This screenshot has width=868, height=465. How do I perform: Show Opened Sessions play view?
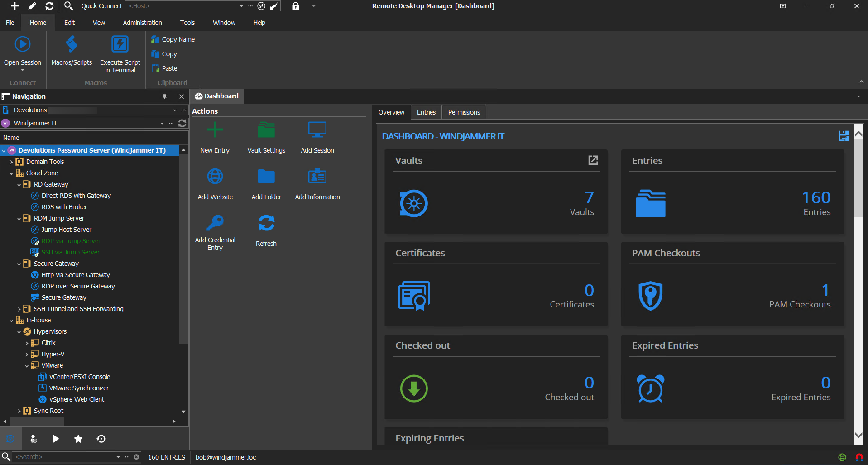coord(55,439)
